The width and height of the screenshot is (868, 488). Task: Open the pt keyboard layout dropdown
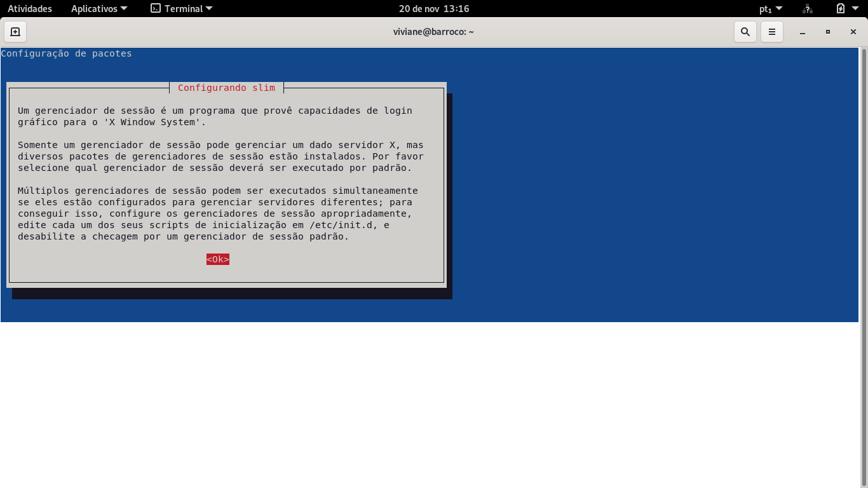click(x=771, y=9)
